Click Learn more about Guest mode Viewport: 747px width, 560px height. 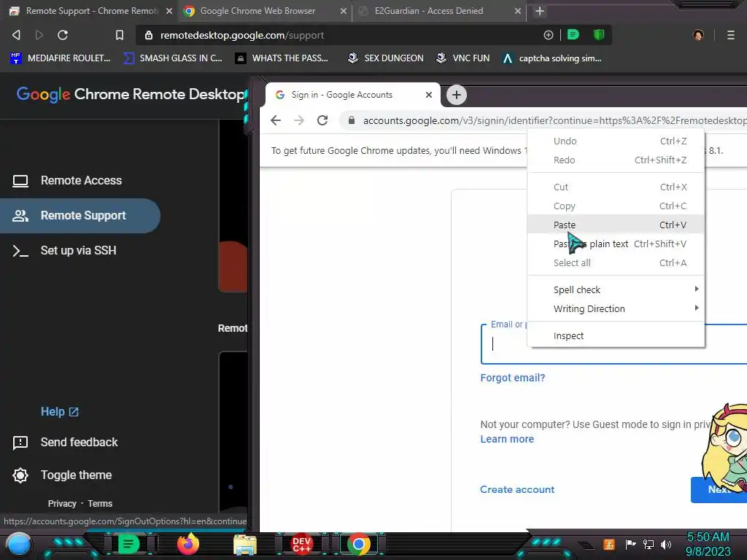(x=507, y=439)
